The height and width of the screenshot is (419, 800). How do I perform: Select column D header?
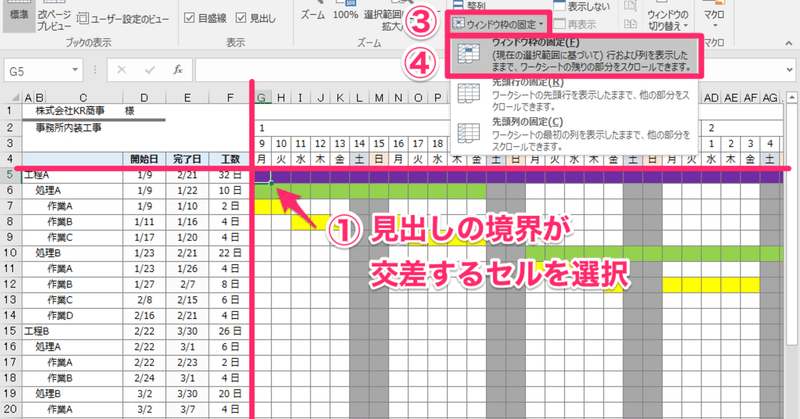tap(144, 97)
